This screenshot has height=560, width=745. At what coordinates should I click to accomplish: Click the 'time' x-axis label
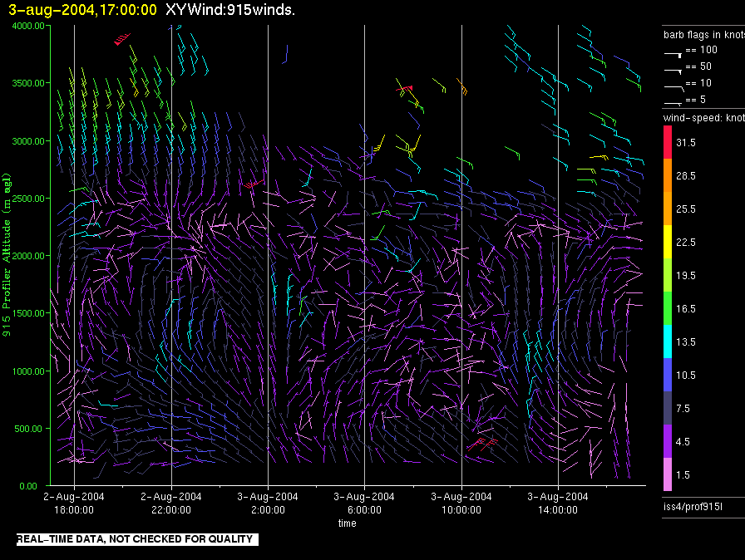(348, 523)
